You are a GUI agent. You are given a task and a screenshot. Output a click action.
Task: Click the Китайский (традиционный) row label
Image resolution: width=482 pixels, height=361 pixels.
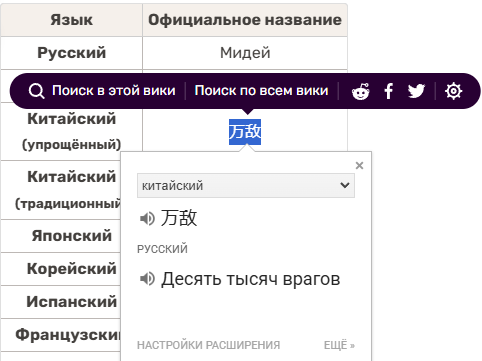tap(68, 190)
